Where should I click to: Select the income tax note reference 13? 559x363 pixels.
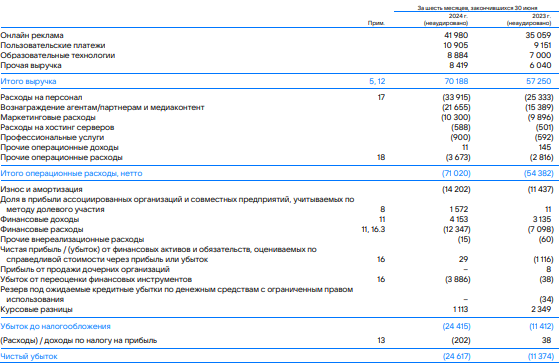click(381, 340)
